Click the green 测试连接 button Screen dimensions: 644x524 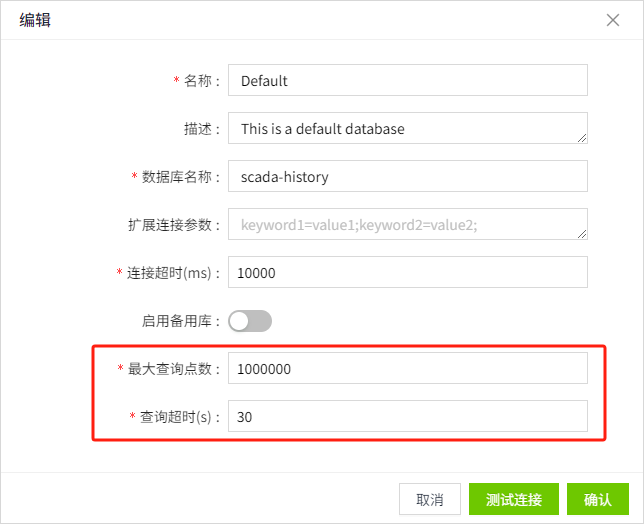[513, 499]
